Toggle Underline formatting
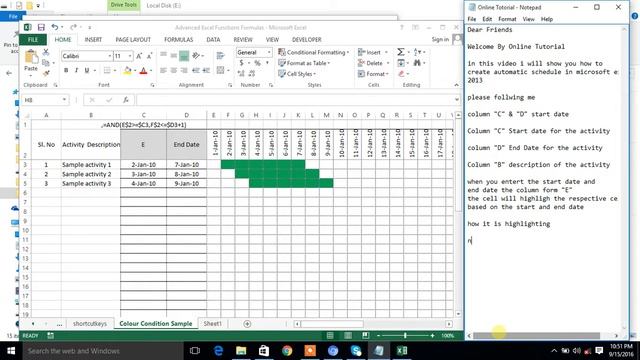The image size is (640, 360). [87, 70]
